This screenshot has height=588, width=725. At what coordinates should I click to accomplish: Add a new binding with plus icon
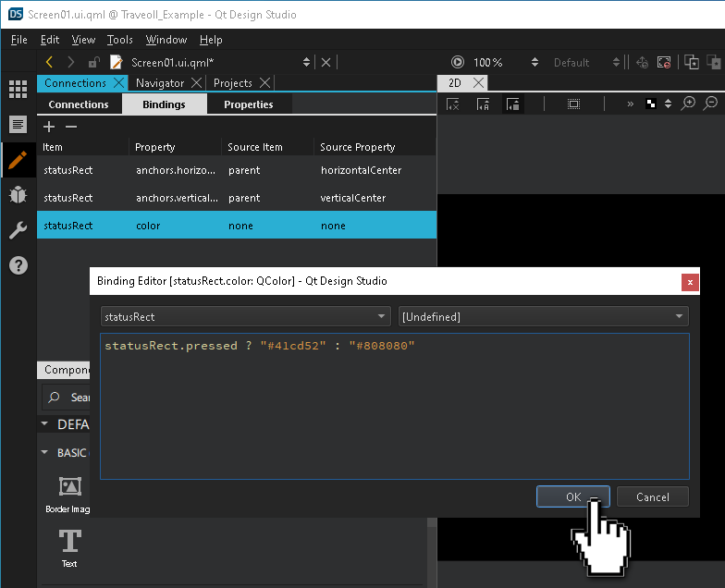pos(50,127)
